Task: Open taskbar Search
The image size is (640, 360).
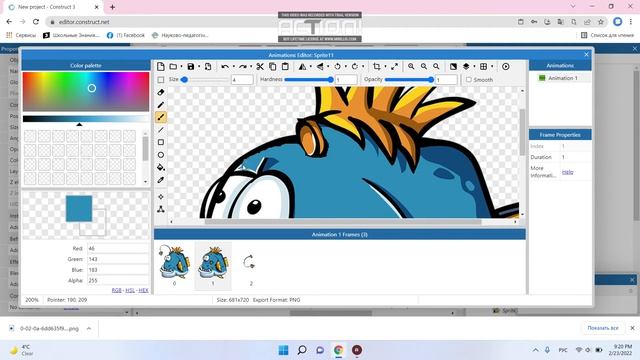Action: pos(302,350)
